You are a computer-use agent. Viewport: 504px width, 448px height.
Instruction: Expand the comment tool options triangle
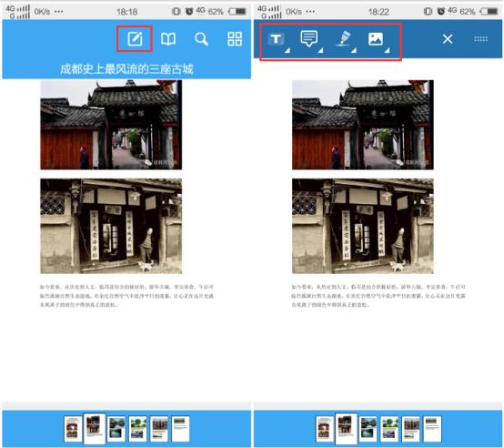tap(321, 50)
